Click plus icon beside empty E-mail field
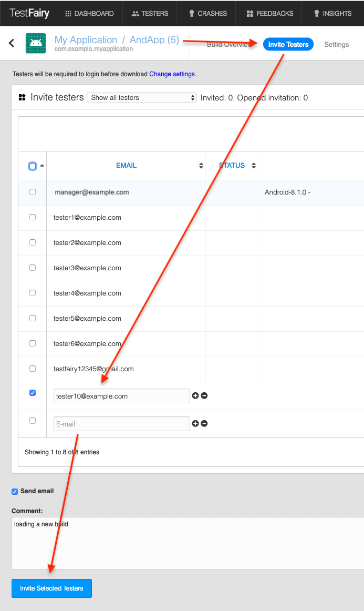Screen dimensions: 364x611 click(x=195, y=424)
